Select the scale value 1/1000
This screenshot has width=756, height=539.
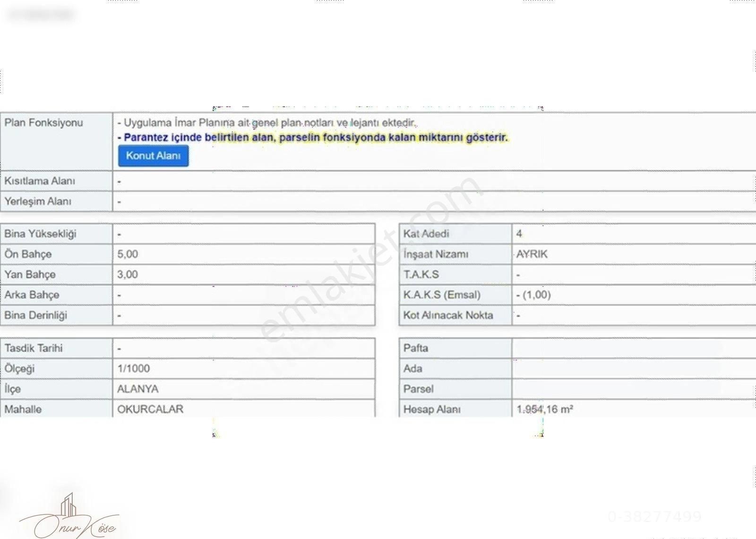pos(134,369)
